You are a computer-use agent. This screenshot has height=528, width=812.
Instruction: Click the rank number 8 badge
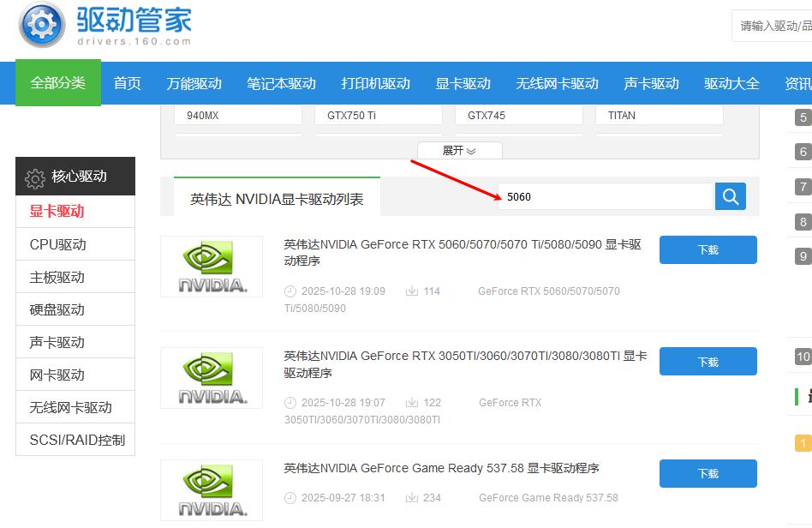click(803, 222)
